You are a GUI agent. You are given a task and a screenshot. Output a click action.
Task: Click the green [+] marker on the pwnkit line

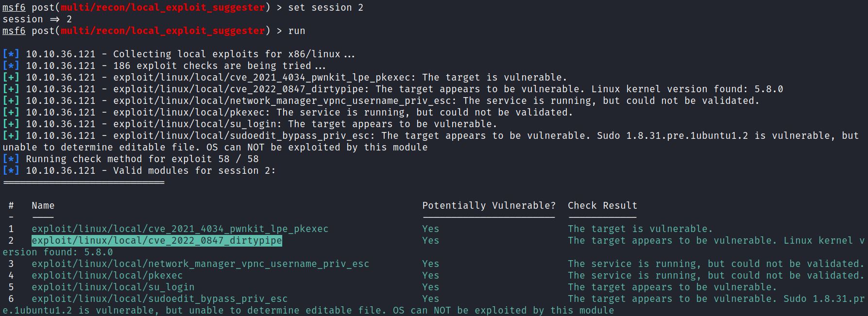(x=11, y=77)
